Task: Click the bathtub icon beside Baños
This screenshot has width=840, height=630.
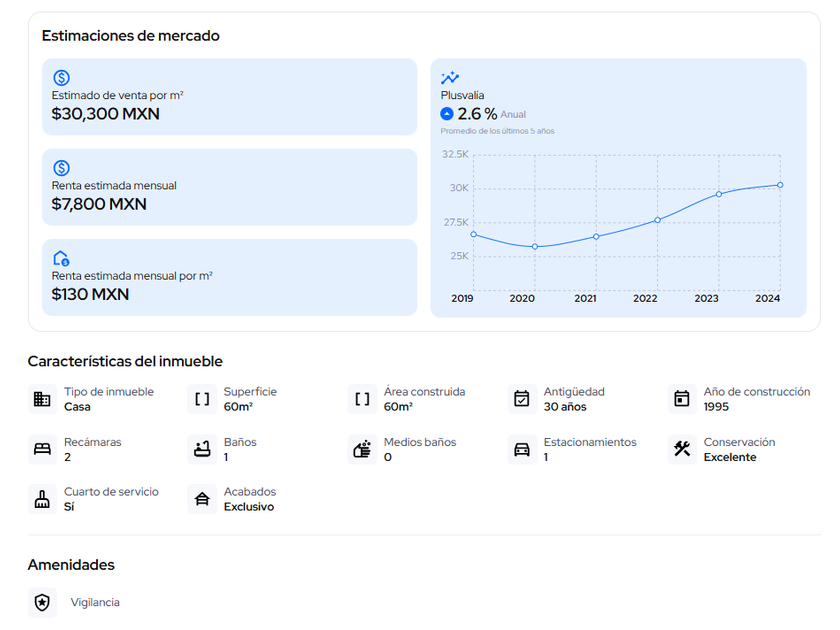Action: [x=202, y=449]
